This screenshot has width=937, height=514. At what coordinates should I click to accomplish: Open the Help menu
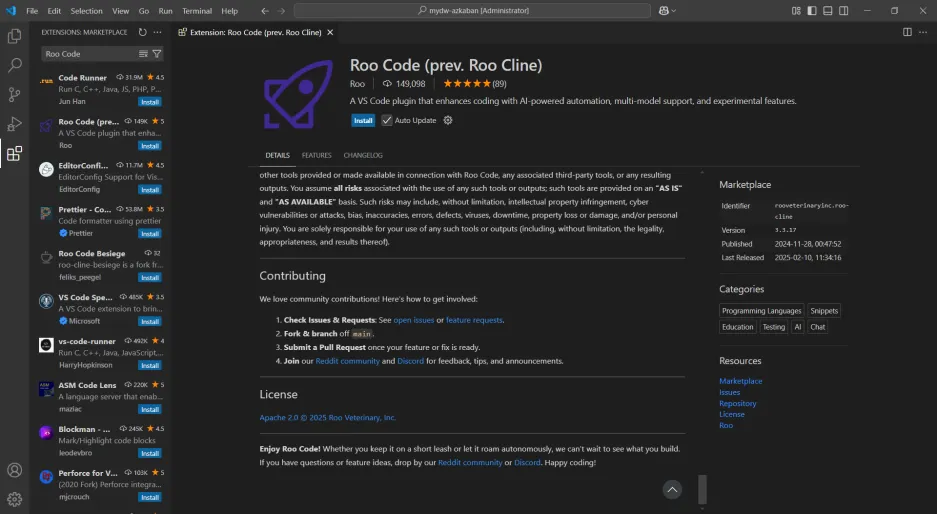tap(229, 11)
